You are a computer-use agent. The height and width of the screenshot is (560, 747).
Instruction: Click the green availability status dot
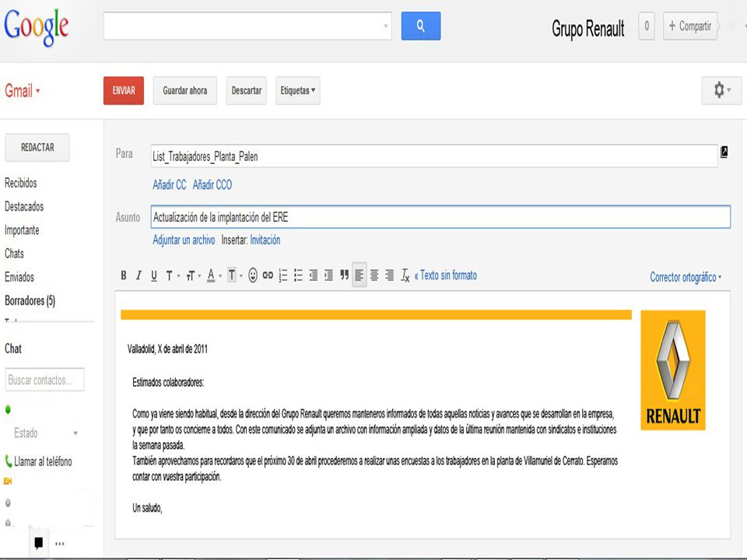point(8,410)
